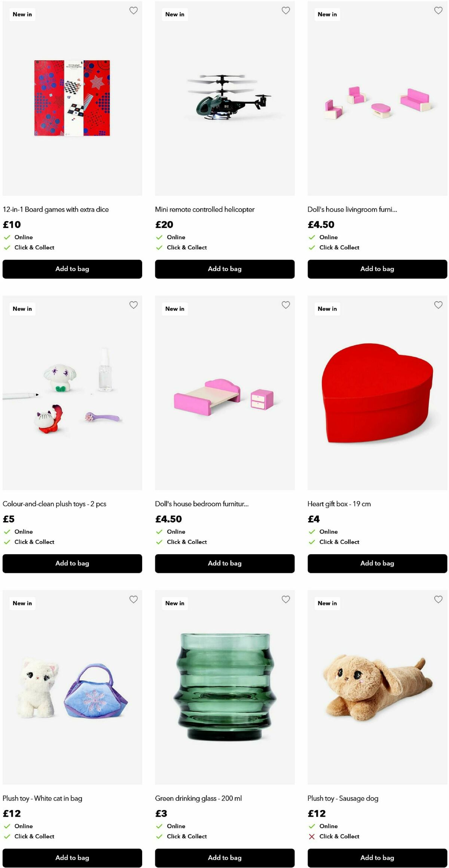Open the Mini remote controlled helicopter title link
The height and width of the screenshot is (868, 449).
point(205,209)
